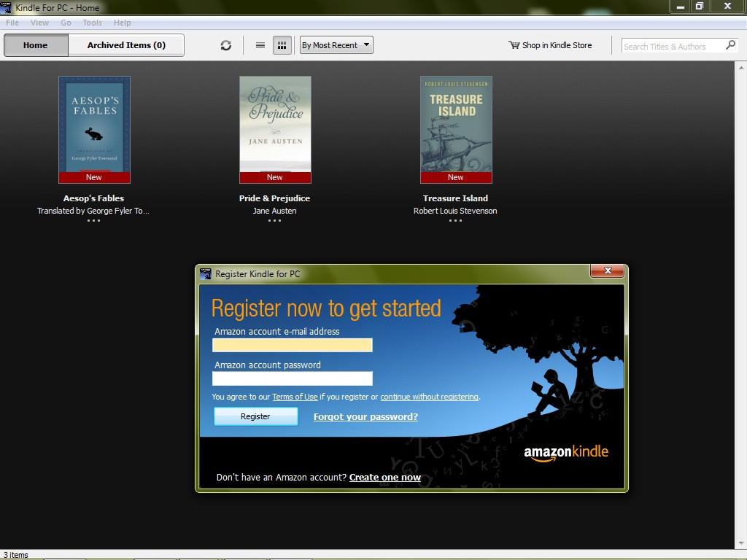The image size is (747, 560).
Task: Click the Kindle icon in dialog title bar
Action: [205, 274]
